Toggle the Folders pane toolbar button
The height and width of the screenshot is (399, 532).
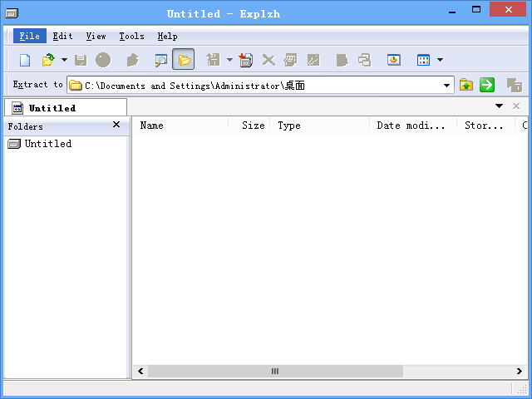[184, 60]
